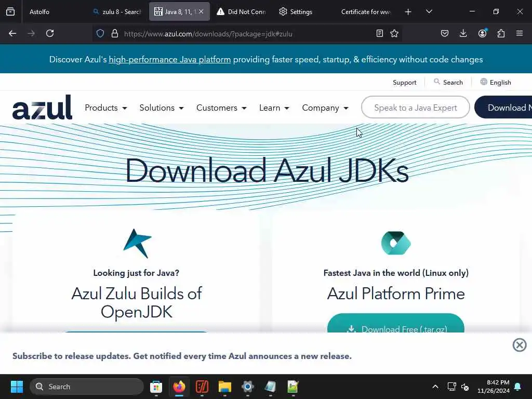Viewport: 532px width, 399px height.
Task: Click the padlock site info icon
Action: [x=115, y=33]
